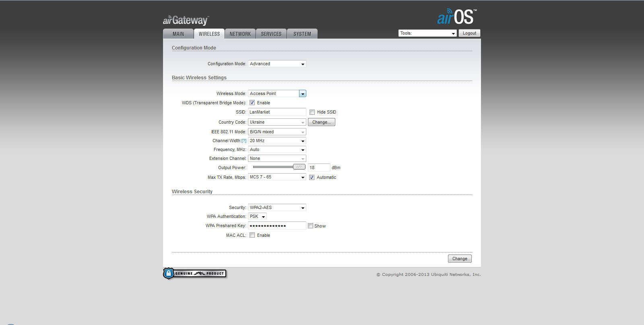This screenshot has width=644, height=325.
Task: Click the Basic Wireless Settings heading
Action: 199,78
